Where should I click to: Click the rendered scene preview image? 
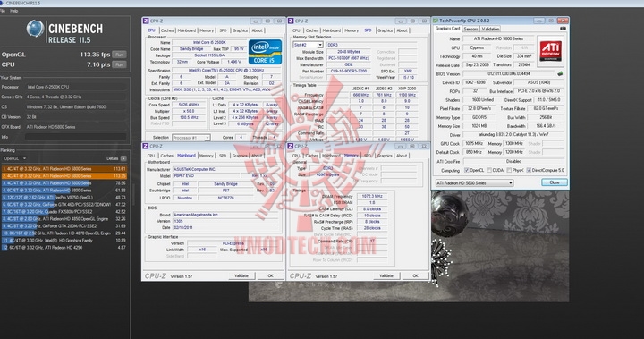tap(499, 246)
